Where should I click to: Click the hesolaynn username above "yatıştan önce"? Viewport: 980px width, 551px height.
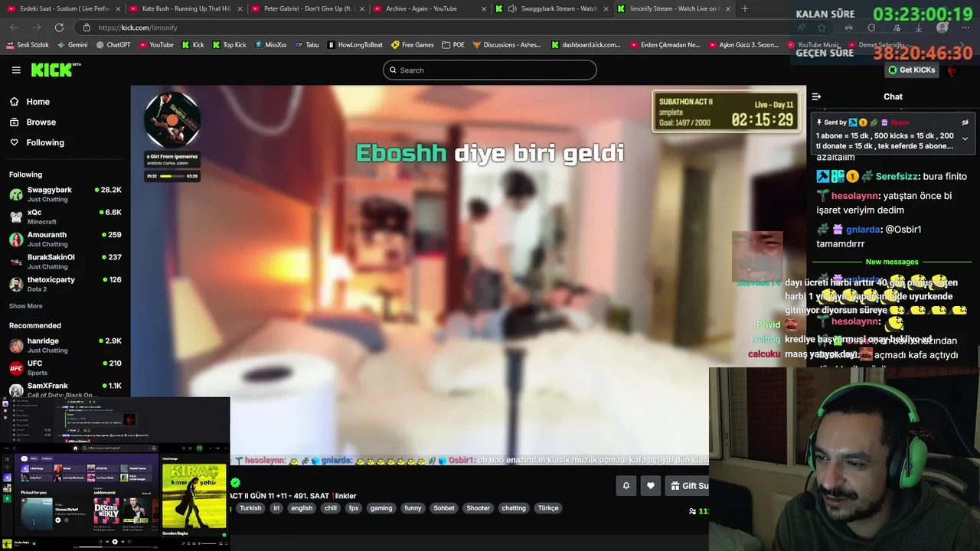[855, 196]
